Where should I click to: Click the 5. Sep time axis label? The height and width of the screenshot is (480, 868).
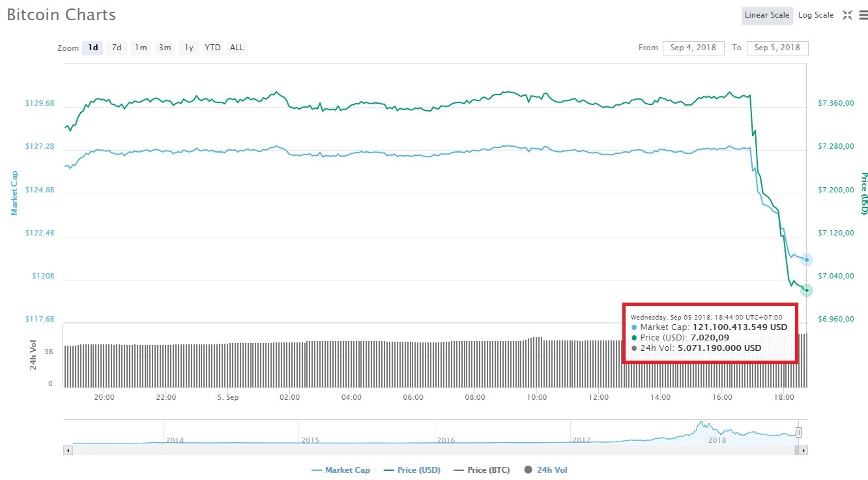pos(228,397)
